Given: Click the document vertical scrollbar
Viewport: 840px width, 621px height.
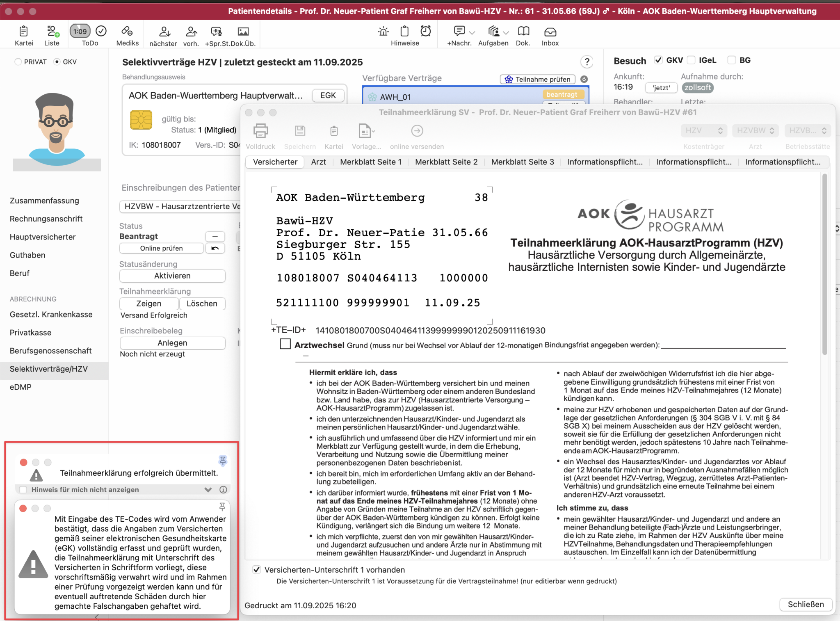Looking at the screenshot, I should click(x=824, y=264).
